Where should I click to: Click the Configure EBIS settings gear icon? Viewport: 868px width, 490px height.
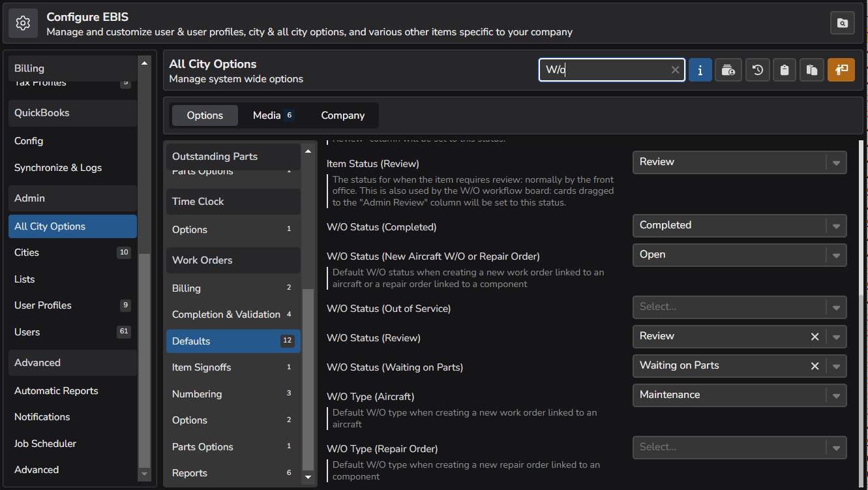(x=23, y=23)
